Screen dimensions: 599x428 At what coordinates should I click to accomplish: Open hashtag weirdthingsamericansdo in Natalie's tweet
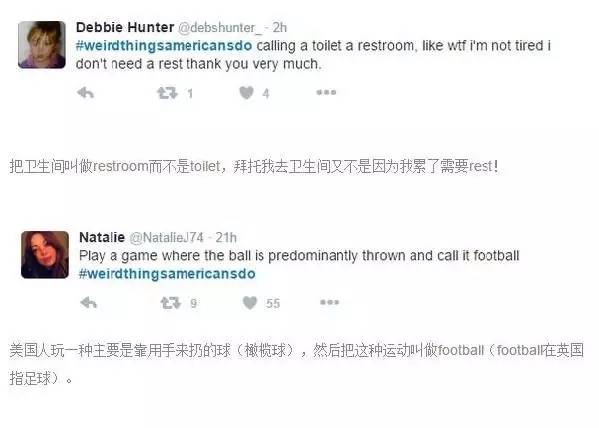[167, 274]
